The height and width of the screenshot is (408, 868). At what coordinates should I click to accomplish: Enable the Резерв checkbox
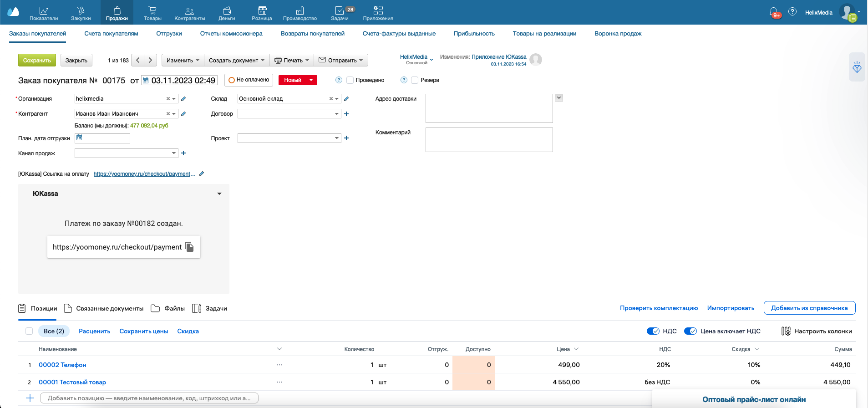tap(415, 80)
